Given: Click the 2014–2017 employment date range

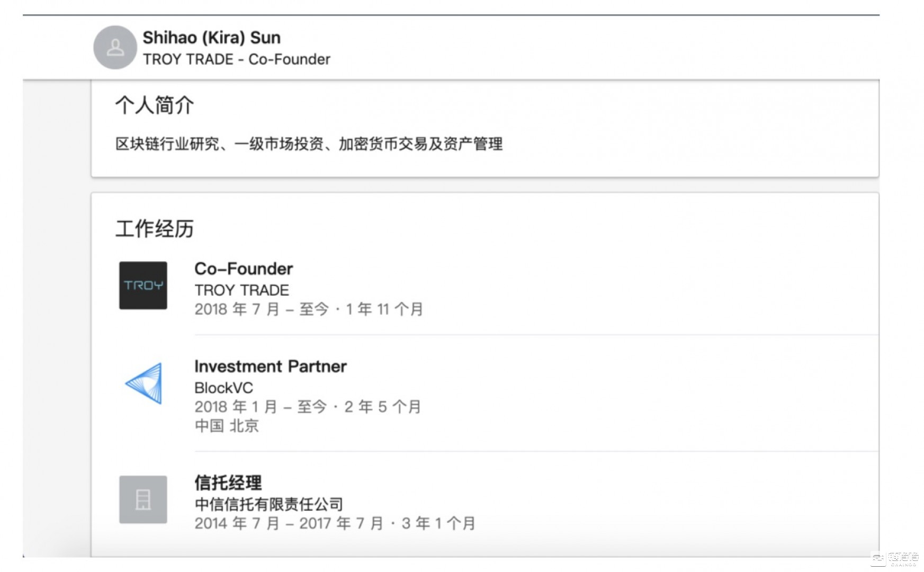Looking at the screenshot, I should [334, 523].
